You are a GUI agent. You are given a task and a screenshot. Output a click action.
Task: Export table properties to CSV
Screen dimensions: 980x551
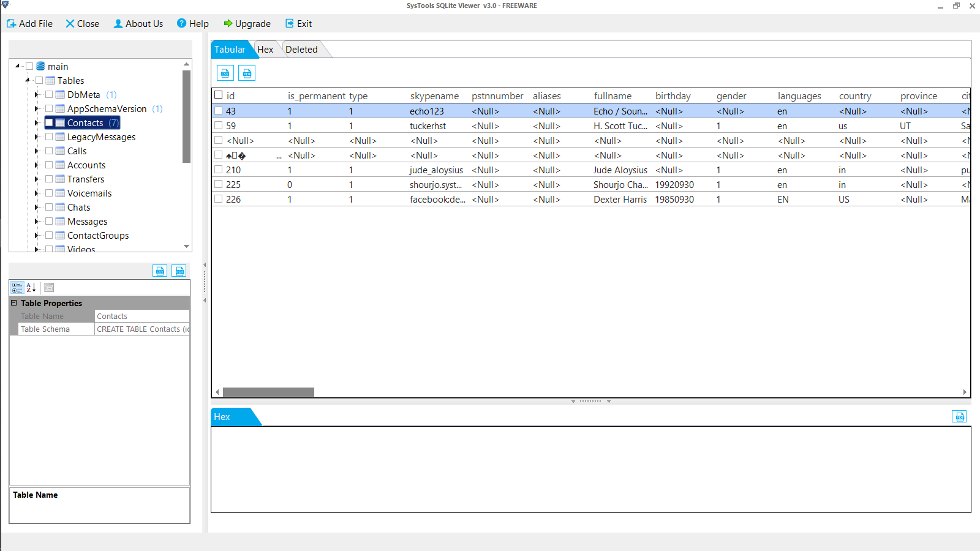[x=160, y=271]
